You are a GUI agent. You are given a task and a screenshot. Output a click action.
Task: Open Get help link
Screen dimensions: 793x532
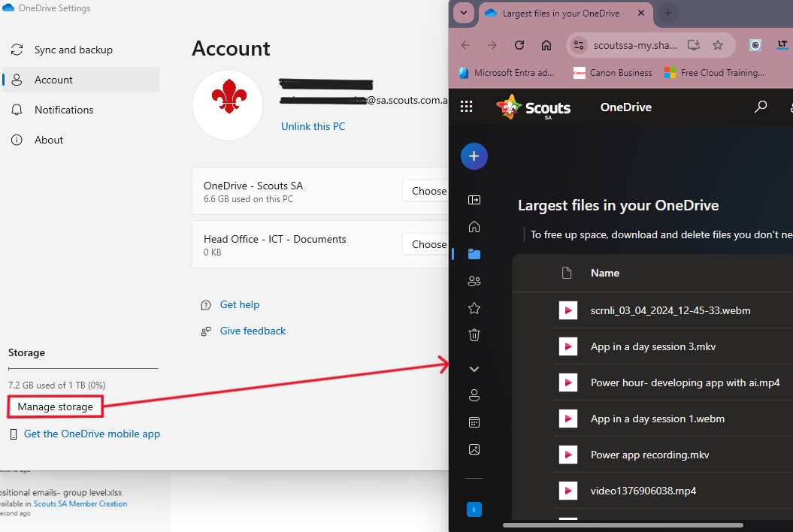239,304
